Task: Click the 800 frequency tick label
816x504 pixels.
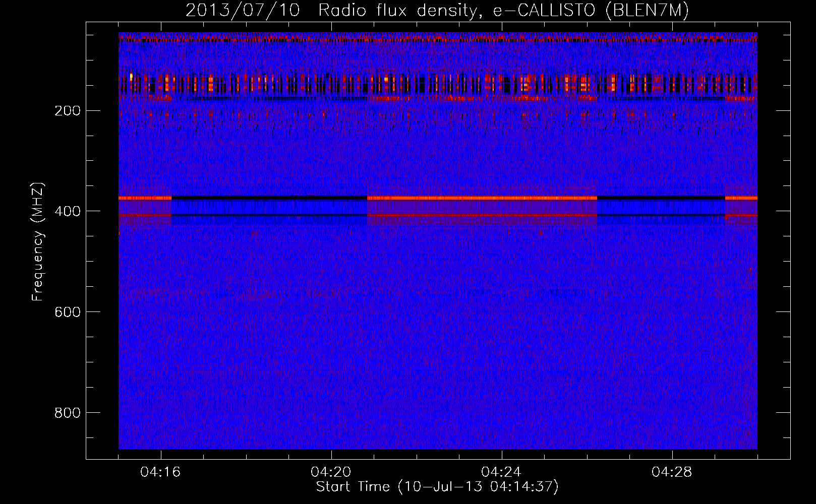Action: coord(68,413)
